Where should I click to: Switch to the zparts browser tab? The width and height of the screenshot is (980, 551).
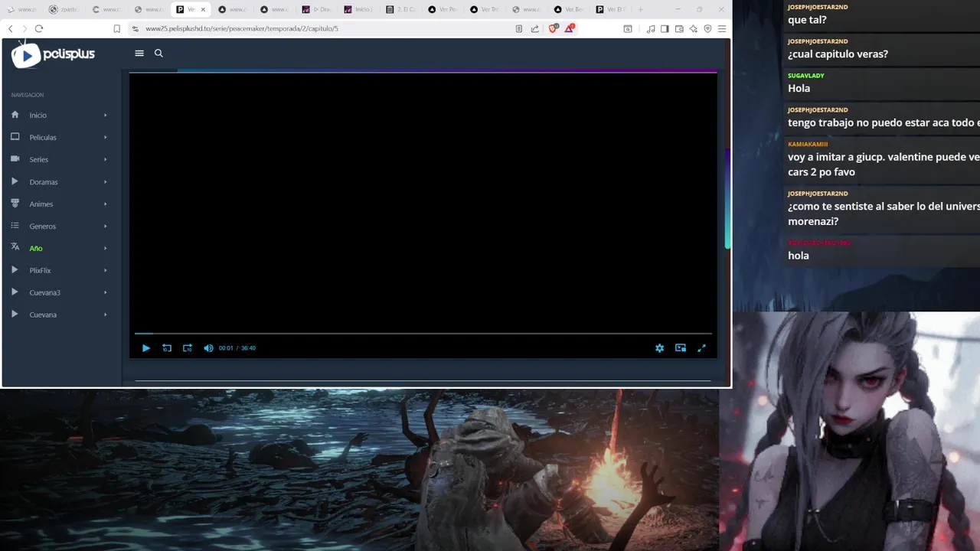coord(63,9)
